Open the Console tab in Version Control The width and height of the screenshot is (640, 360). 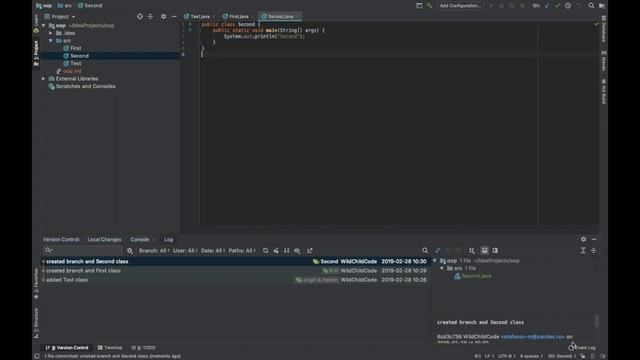pos(140,240)
